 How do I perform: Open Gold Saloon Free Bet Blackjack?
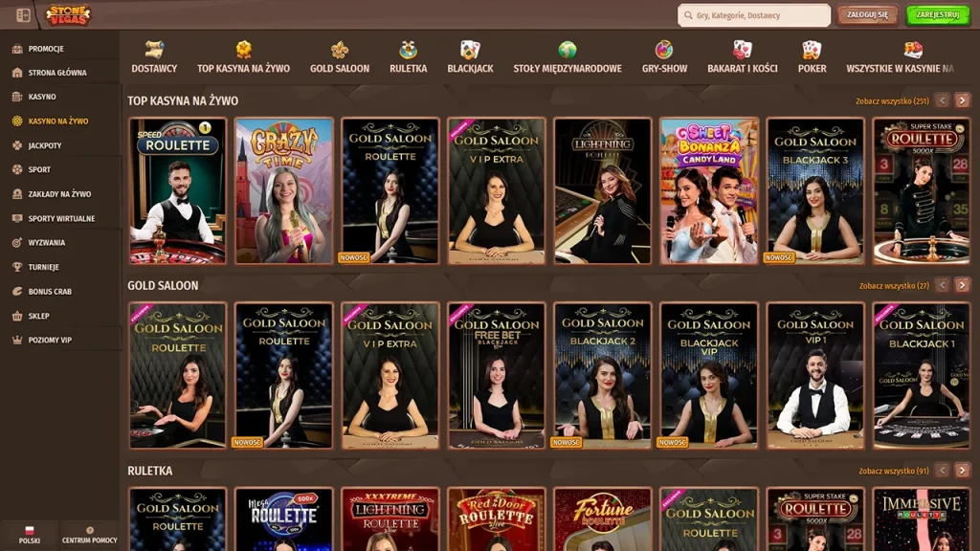[x=497, y=375]
